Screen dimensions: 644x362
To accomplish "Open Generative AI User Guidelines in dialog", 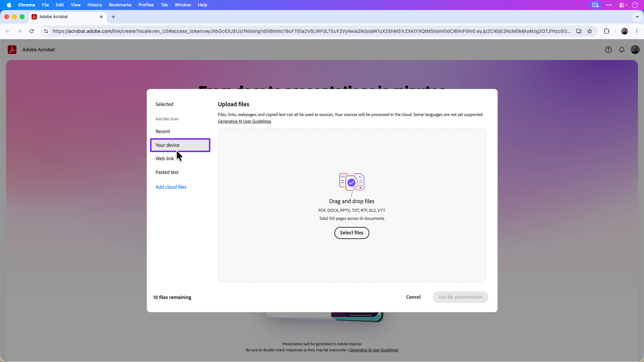I will [x=245, y=121].
